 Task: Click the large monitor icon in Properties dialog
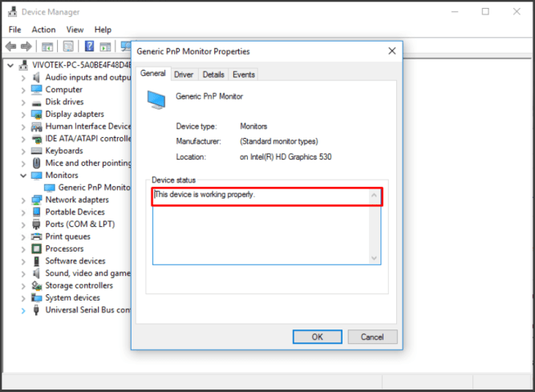point(156,99)
